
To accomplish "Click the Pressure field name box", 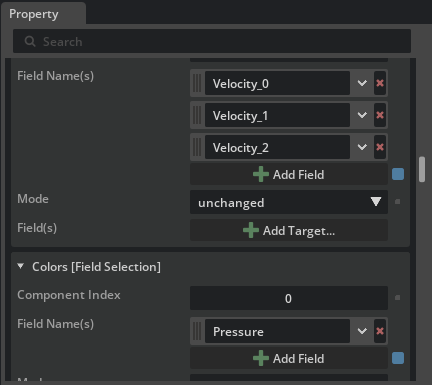I will [277, 331].
